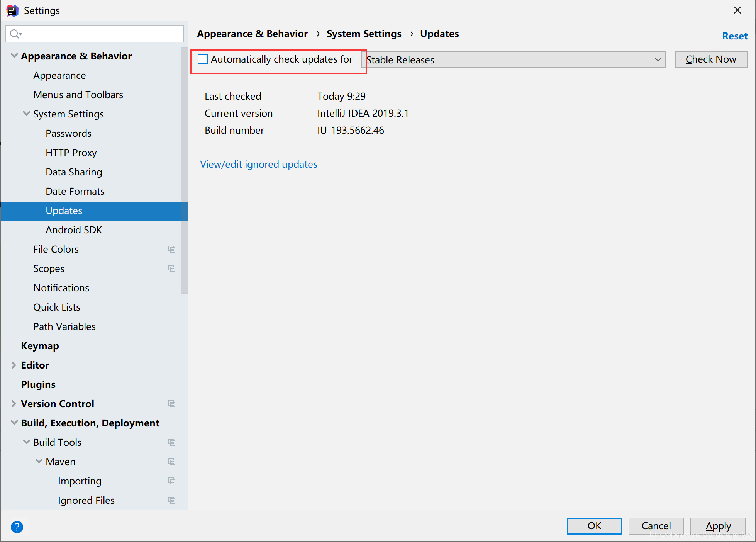This screenshot has width=756, height=542.
Task: Click the Reset link
Action: tap(734, 36)
